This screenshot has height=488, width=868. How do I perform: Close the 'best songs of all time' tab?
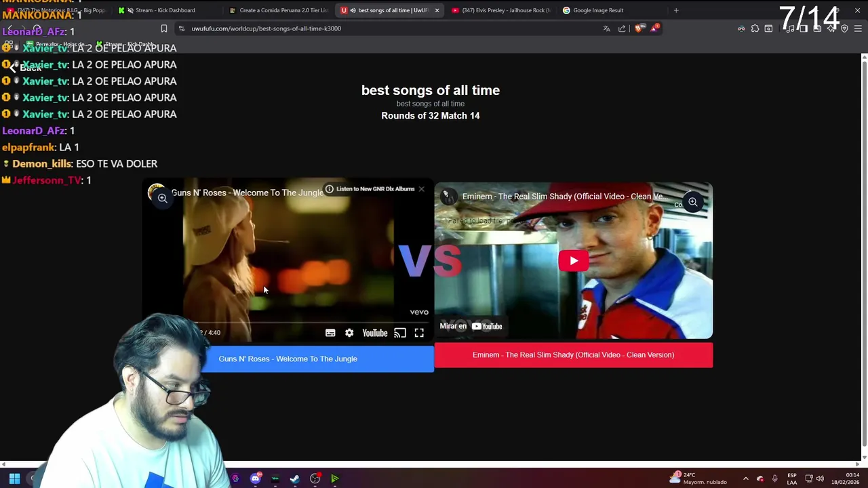click(437, 10)
